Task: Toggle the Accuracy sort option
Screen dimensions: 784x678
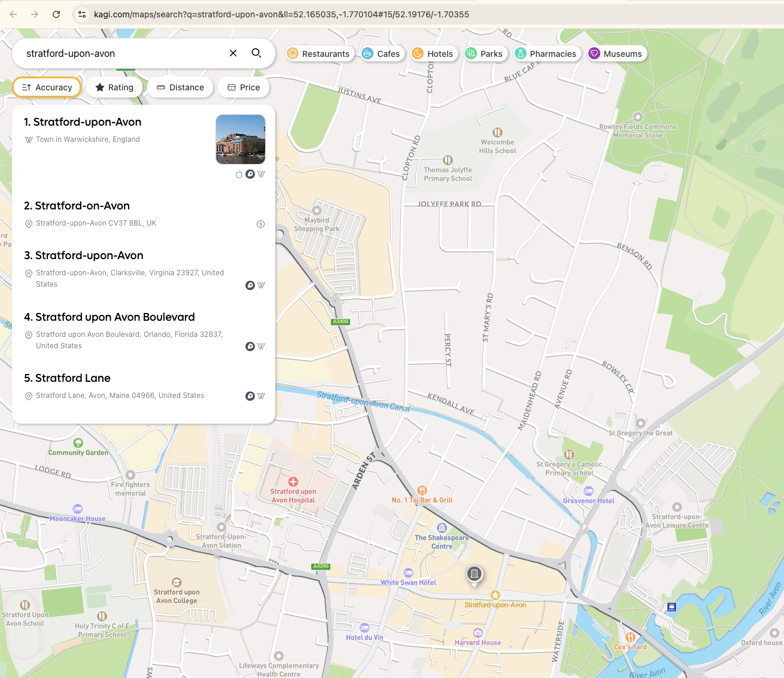Action: point(47,87)
